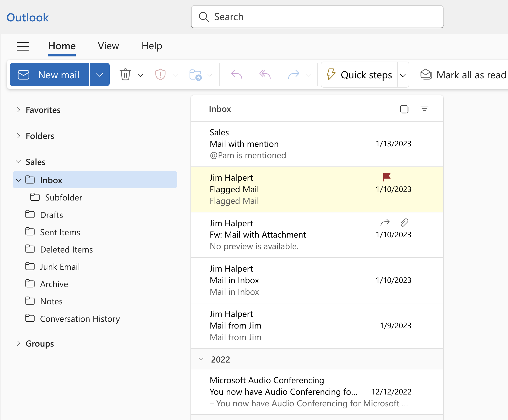Select the Home tab
The width and height of the screenshot is (508, 420).
tap(62, 46)
